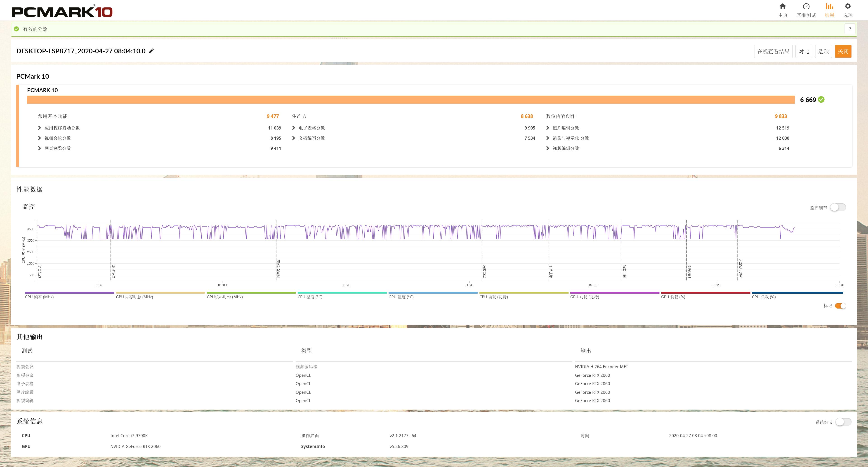The image size is (868, 467).
Task: Open the benchmark (基准测试) gauge icon
Action: 806,6
